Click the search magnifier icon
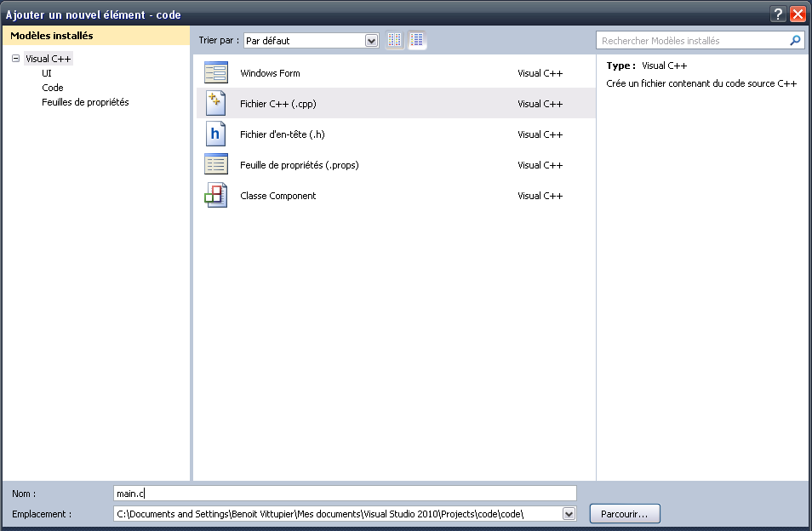The image size is (812, 531). tap(795, 40)
